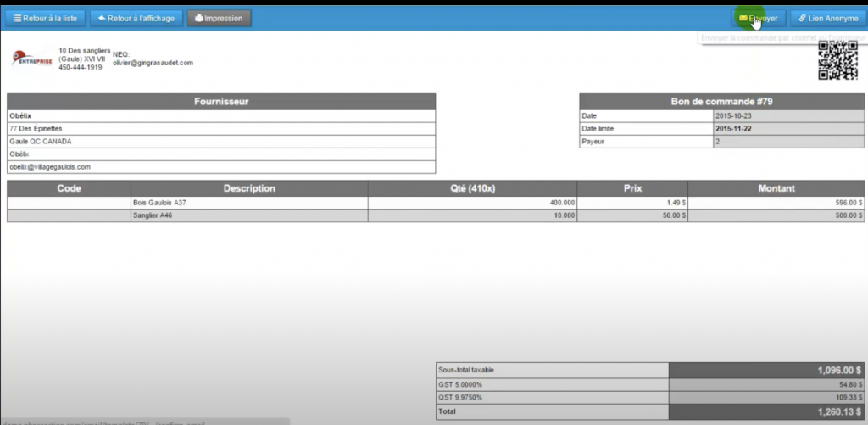The width and height of the screenshot is (868, 425).
Task: Select the Date limite value 2015-11-22
Action: coord(735,129)
